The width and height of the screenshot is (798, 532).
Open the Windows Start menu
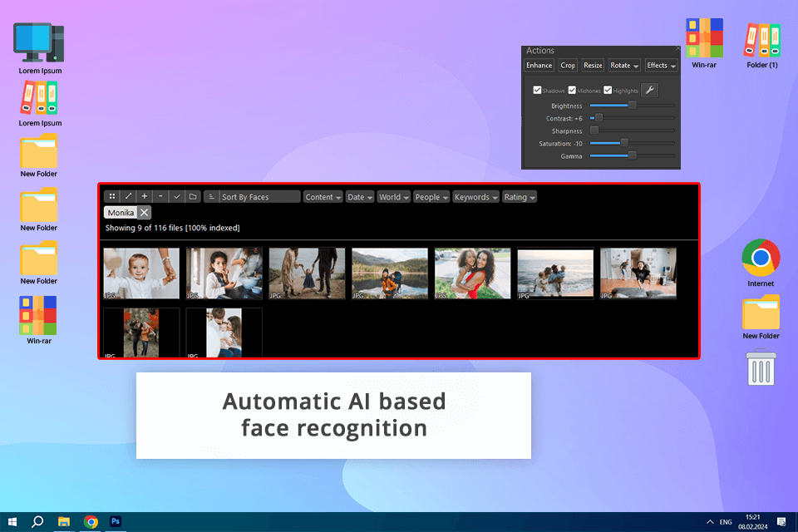point(12,522)
